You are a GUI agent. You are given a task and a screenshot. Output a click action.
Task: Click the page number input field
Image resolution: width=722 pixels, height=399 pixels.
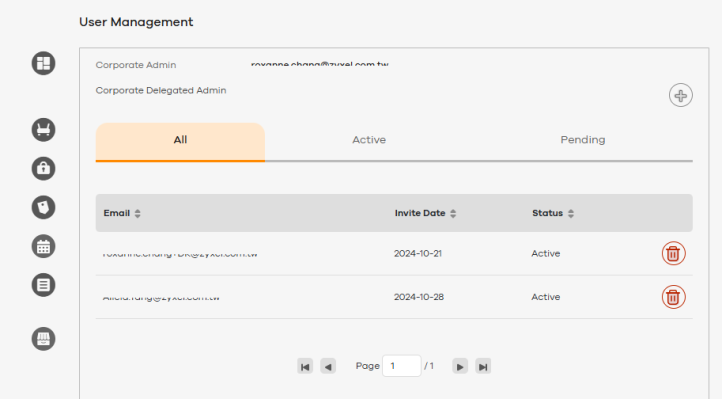[402, 366]
